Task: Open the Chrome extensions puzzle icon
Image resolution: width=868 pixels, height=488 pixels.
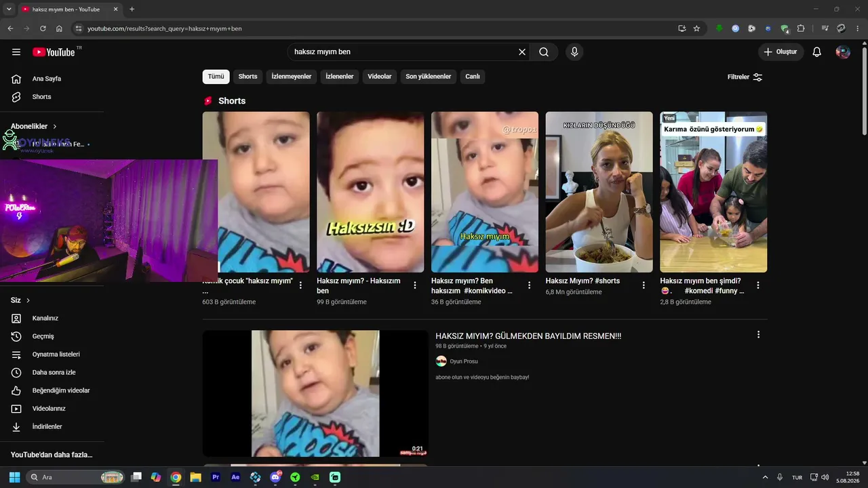Action: (x=801, y=28)
